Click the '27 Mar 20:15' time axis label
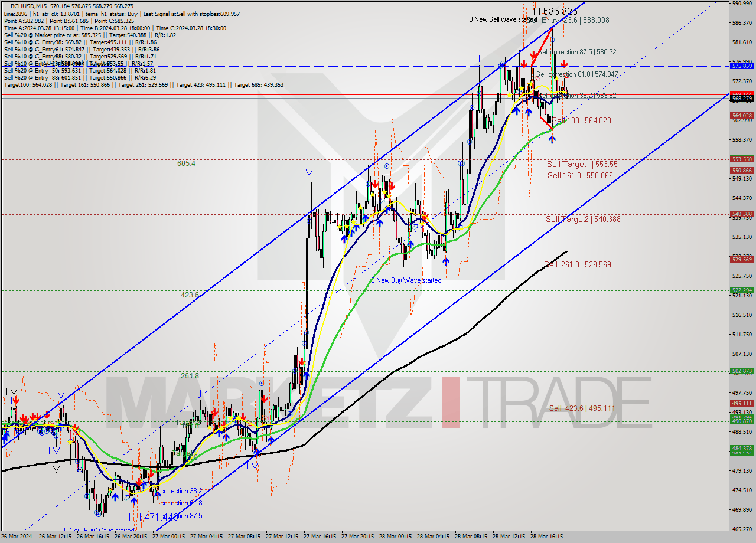 pyautogui.click(x=357, y=537)
